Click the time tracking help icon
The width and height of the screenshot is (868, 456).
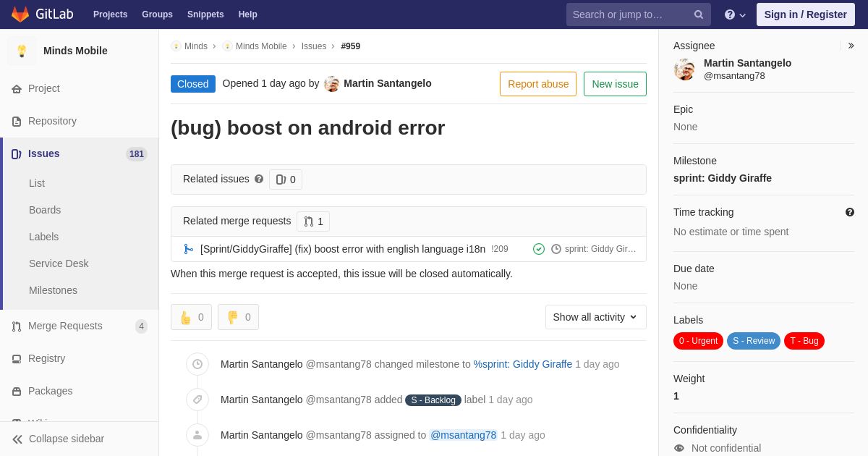(850, 212)
